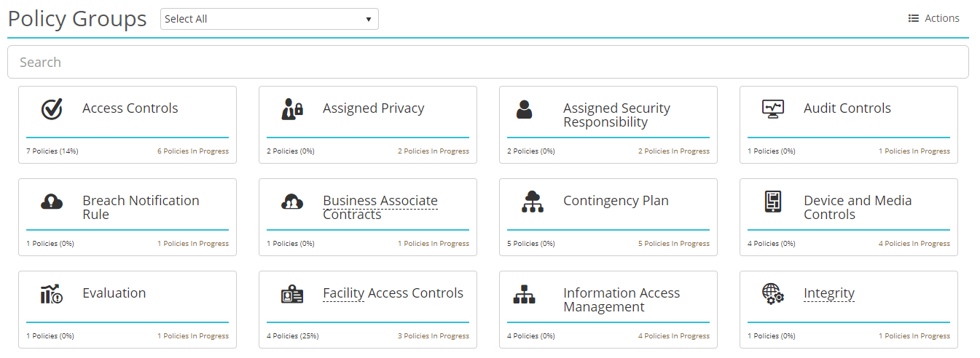Click '3 Policies In Progress' text
The height and width of the screenshot is (358, 980).
[x=434, y=336]
